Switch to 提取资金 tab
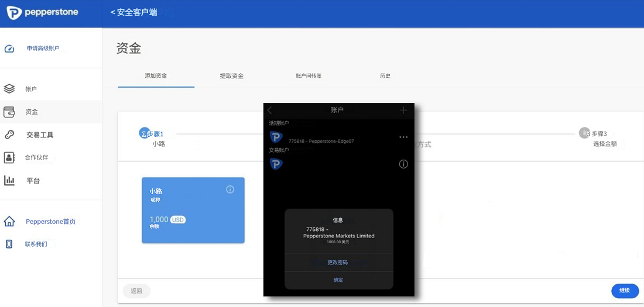This screenshot has width=644, height=307. (x=232, y=76)
